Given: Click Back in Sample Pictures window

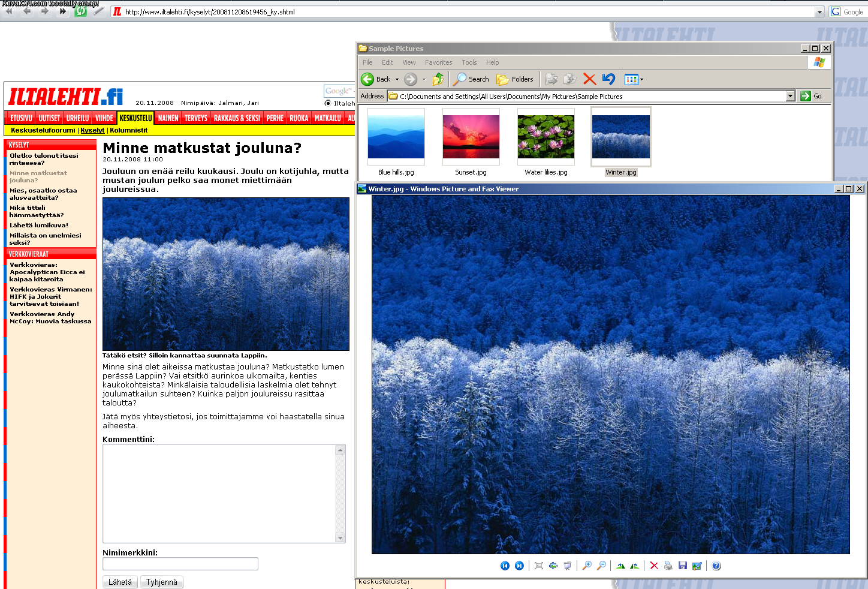Looking at the screenshot, I should click(376, 79).
